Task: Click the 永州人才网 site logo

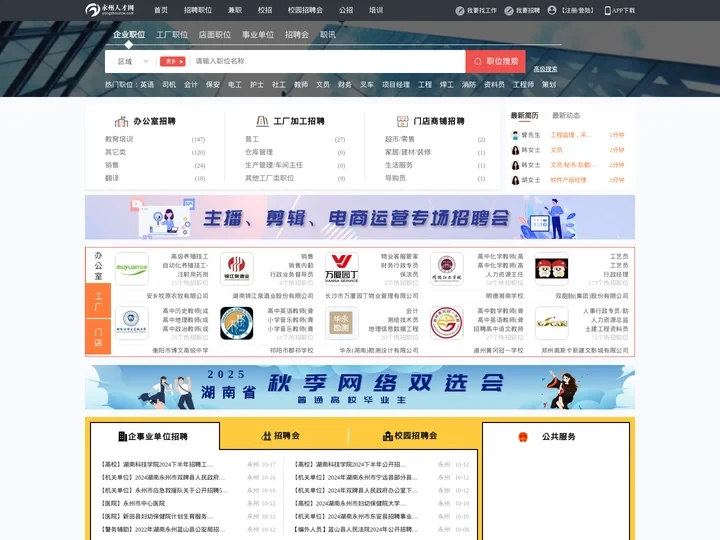Action: tap(110, 10)
